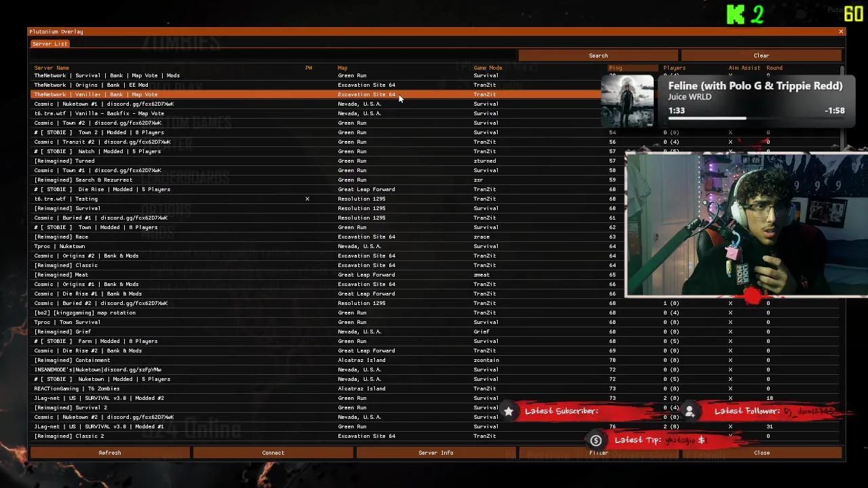Sort by Game Mode column header
The image size is (868, 488).
coord(488,68)
